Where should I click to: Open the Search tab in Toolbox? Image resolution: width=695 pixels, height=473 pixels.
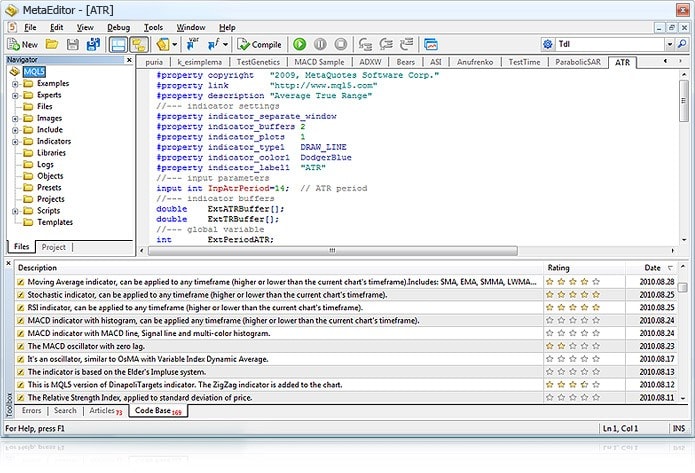click(65, 411)
